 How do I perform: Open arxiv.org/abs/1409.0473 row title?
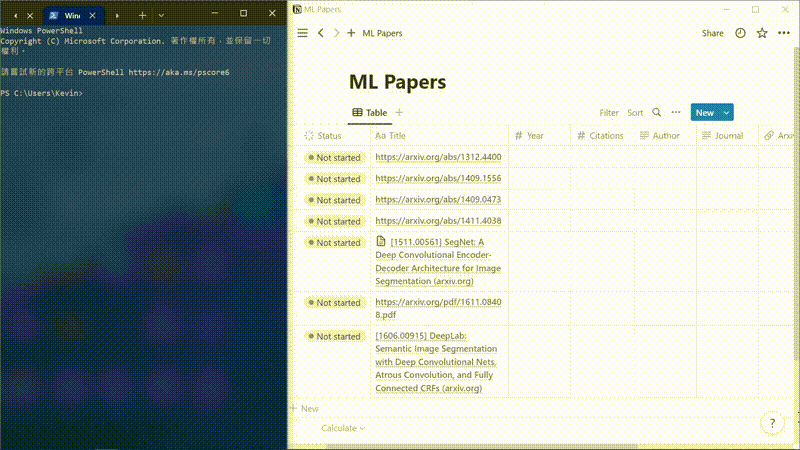[438, 199]
